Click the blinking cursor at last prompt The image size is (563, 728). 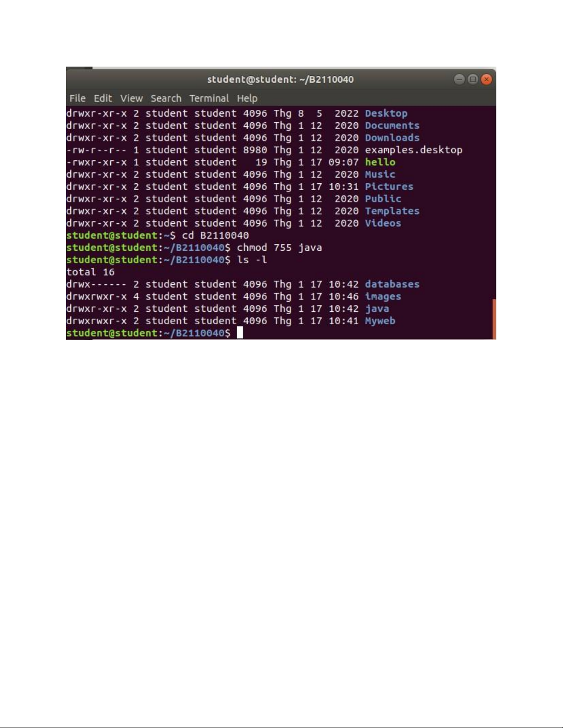click(x=240, y=333)
